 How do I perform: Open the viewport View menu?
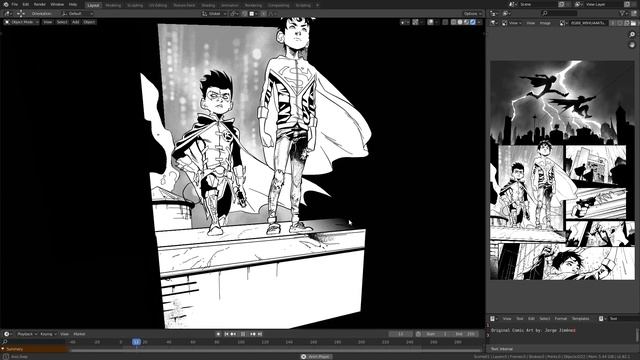tap(48, 22)
